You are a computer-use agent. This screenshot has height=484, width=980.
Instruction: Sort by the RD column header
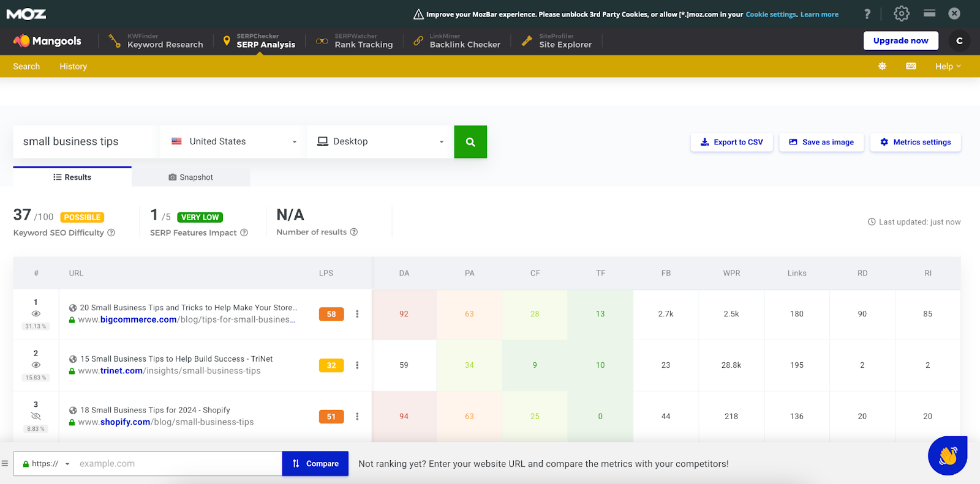(862, 273)
